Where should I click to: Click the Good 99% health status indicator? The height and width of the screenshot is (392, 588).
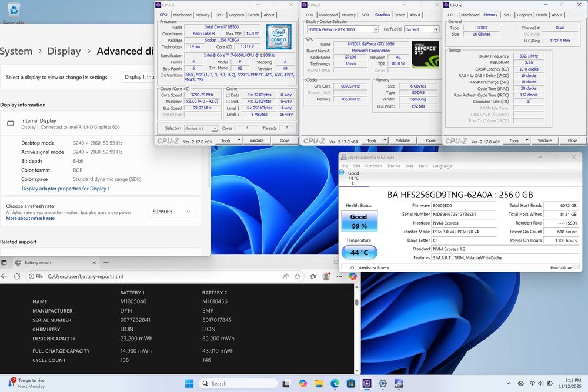(359, 221)
